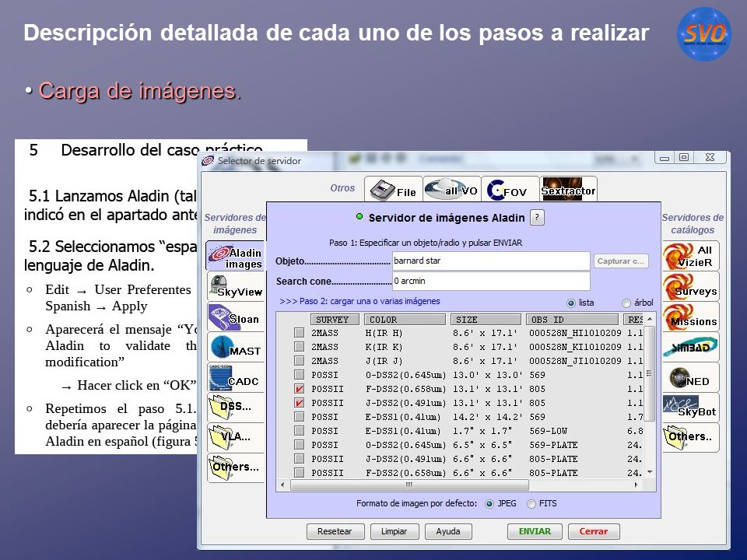Sort by the COLOR column header

(405, 320)
